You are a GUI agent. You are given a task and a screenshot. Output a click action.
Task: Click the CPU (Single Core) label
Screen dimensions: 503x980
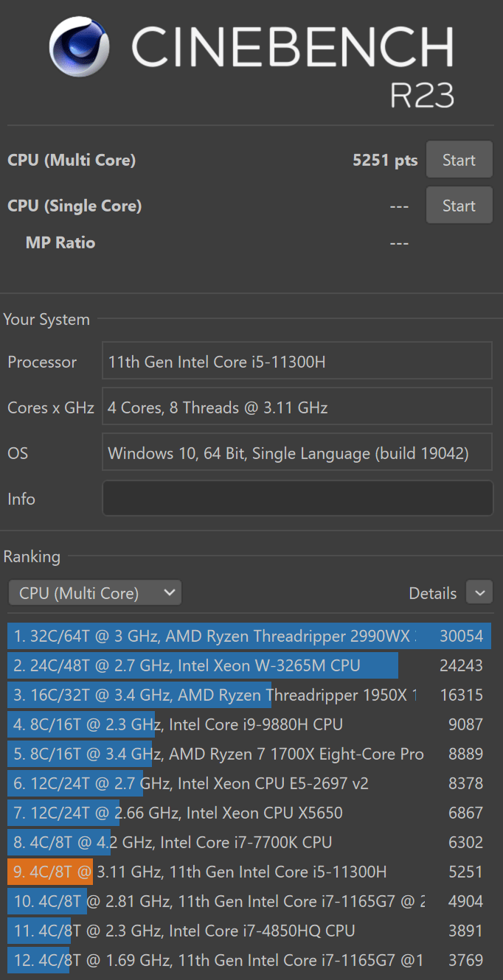click(x=74, y=206)
